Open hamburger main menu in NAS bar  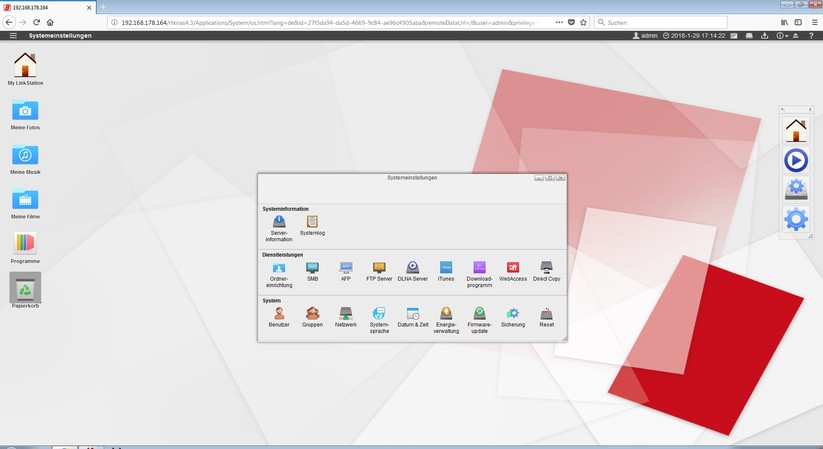(x=13, y=36)
